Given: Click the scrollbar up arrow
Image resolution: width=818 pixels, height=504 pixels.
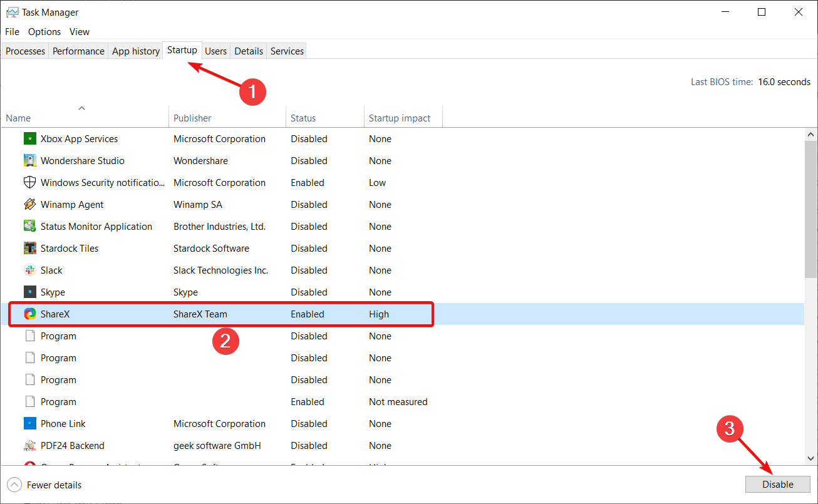Looking at the screenshot, I should pos(811,134).
